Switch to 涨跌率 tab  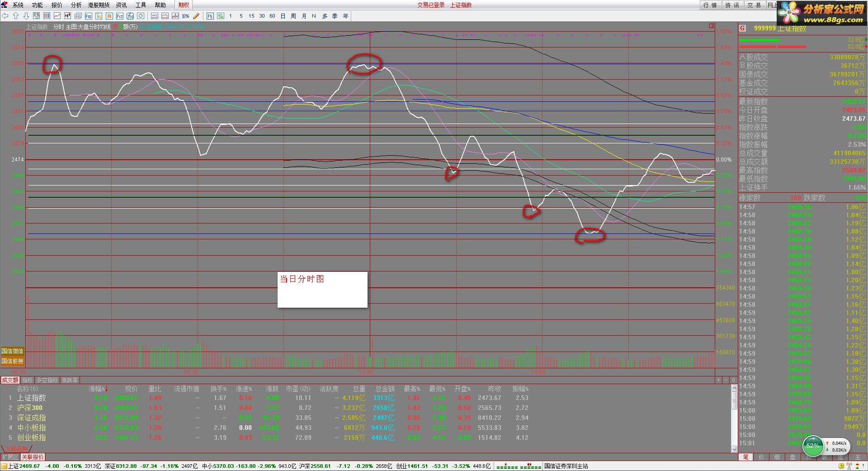tap(70, 380)
